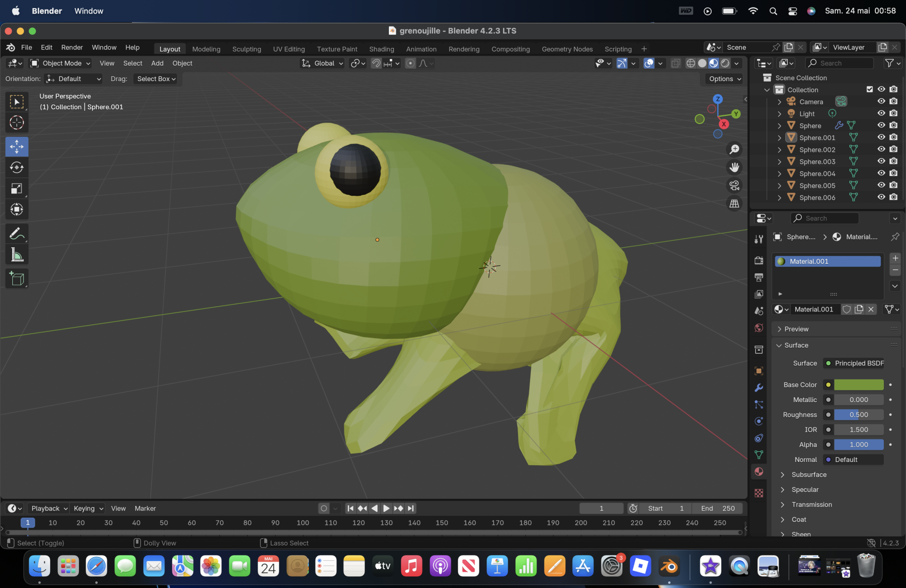Hide Sphere.001 via its eye icon
906x588 pixels.
881,137
